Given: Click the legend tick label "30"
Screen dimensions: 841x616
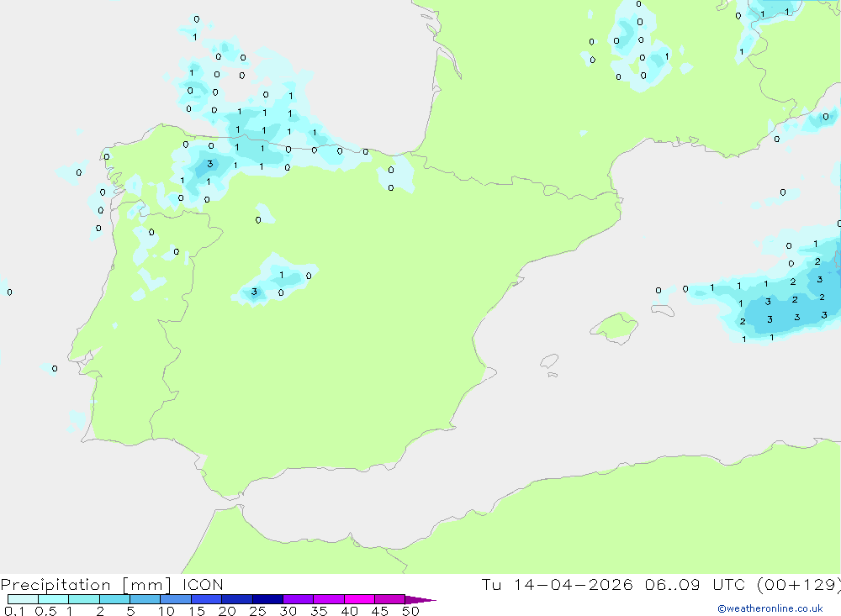Looking at the screenshot, I should tap(288, 611).
